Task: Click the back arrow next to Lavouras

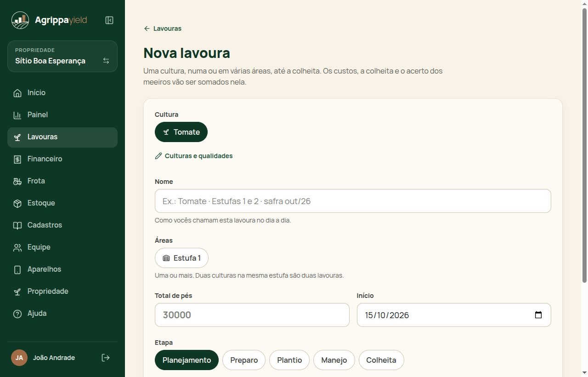Action: pyautogui.click(x=147, y=29)
